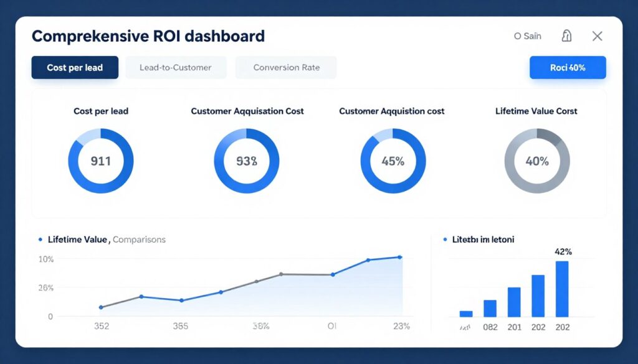Click the O Sain account link
The image size is (638, 364).
[527, 36]
